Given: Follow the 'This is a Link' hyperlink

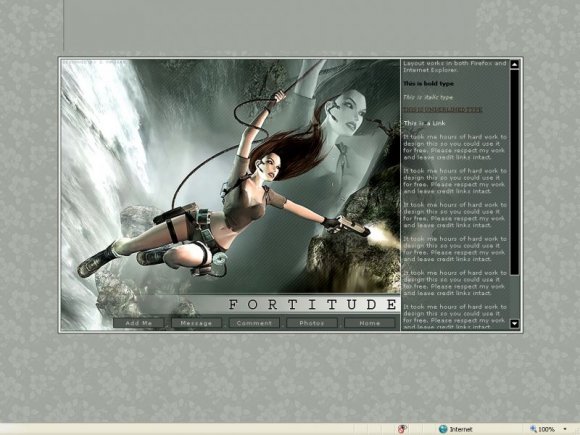Looking at the screenshot, I should [424, 123].
